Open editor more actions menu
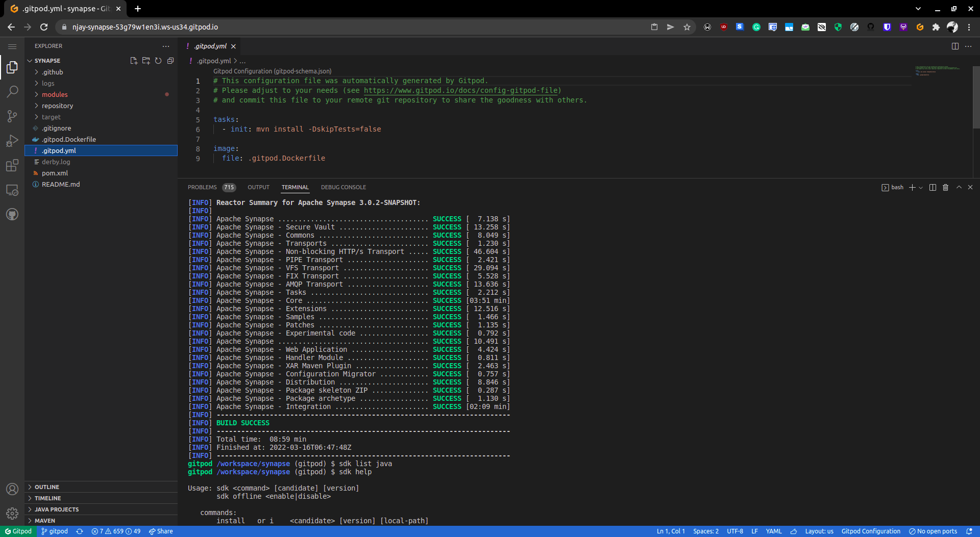 (x=968, y=46)
